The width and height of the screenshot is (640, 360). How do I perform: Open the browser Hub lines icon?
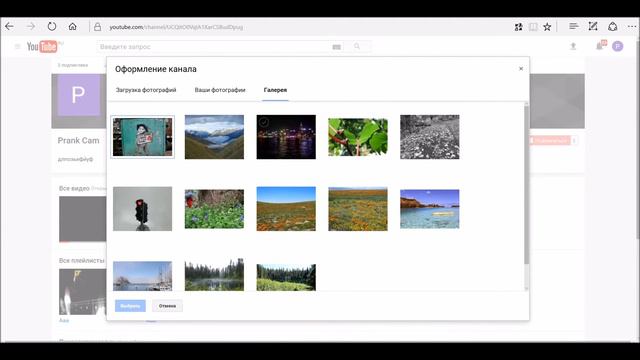tap(573, 27)
